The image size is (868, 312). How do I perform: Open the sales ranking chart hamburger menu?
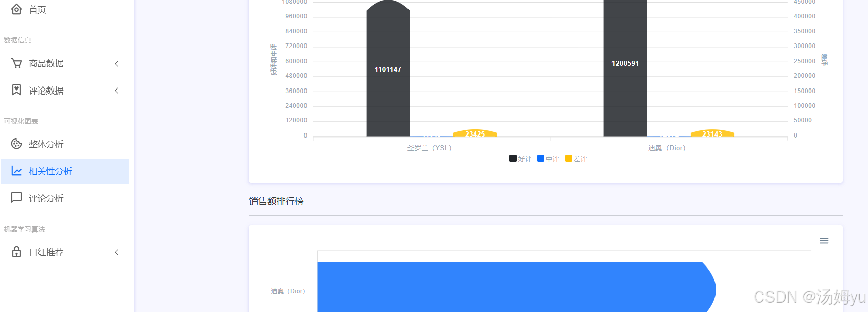tap(824, 241)
